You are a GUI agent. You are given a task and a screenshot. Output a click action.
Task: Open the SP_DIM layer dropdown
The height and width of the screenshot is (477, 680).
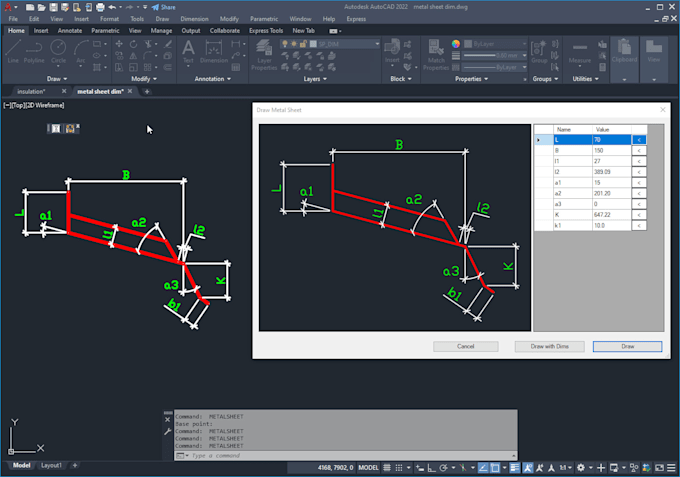[x=330, y=44]
